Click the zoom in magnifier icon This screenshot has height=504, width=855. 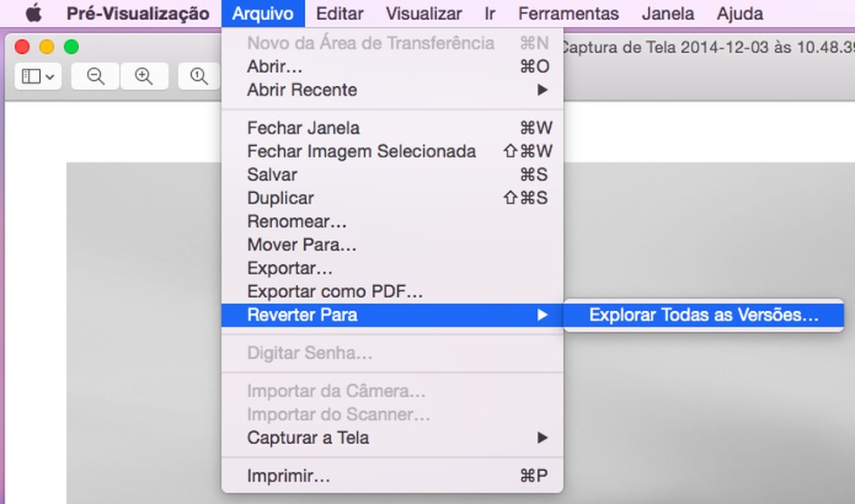pyautogui.click(x=144, y=76)
